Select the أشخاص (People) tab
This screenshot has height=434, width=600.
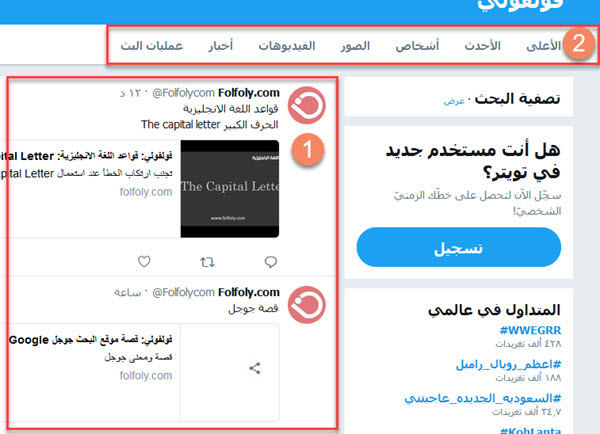[x=417, y=46]
